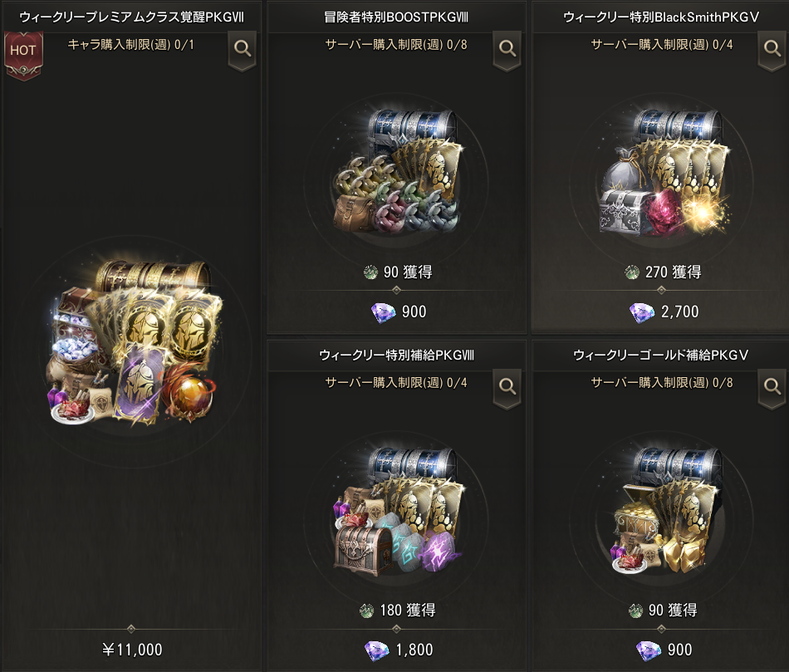
Task: Click the ウィークリープレミアムクラス覚醒PKGⅦ title
Action: coord(131,17)
